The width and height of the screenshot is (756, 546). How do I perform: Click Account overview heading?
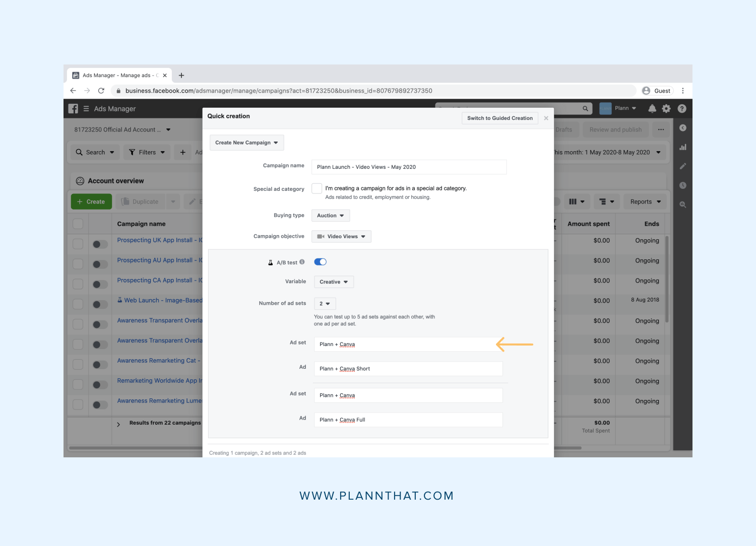pyautogui.click(x=116, y=181)
